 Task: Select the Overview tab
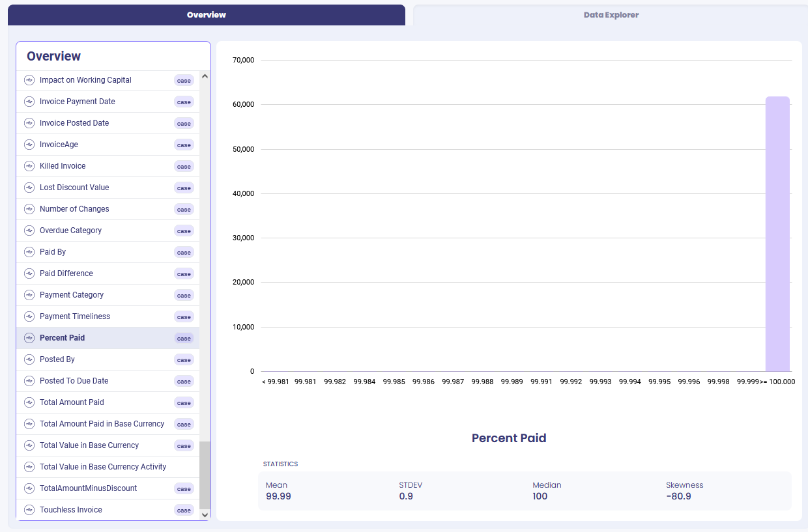click(206, 15)
